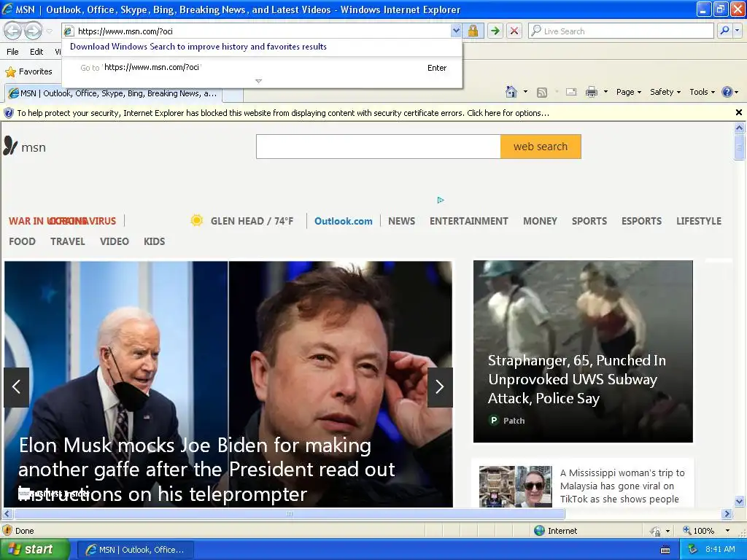This screenshot has width=747, height=560.
Task: Open the Outlook.com link
Action: [x=343, y=221]
